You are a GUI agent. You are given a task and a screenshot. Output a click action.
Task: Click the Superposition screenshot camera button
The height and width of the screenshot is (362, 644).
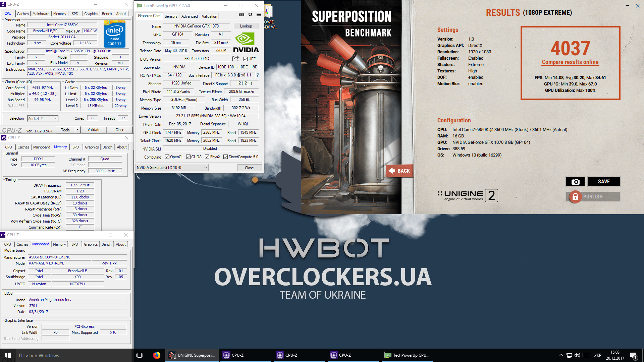pyautogui.click(x=575, y=181)
